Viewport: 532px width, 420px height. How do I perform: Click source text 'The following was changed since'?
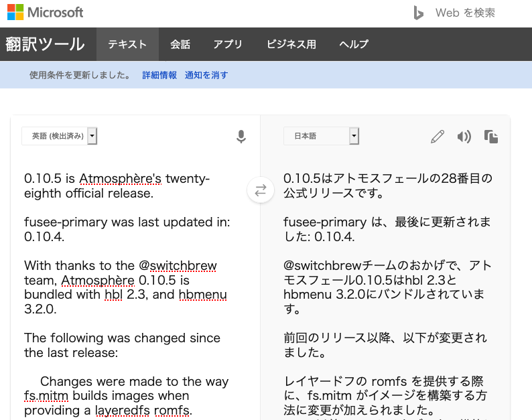tap(122, 338)
